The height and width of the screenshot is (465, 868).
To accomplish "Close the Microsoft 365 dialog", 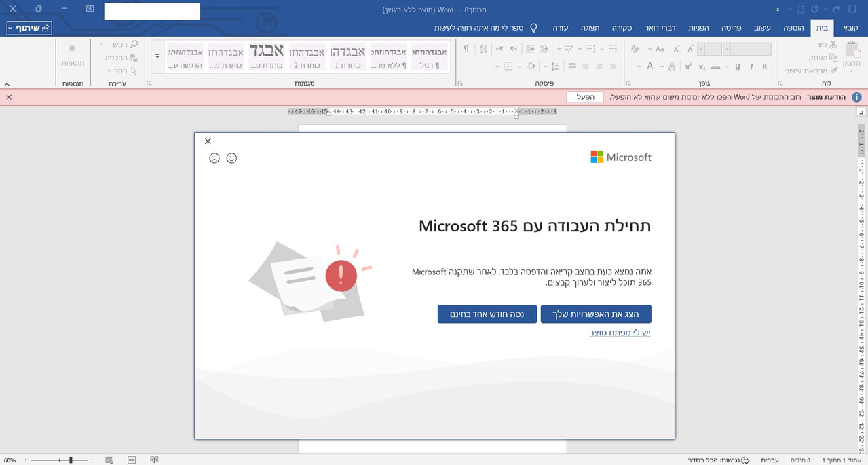I will 208,141.
